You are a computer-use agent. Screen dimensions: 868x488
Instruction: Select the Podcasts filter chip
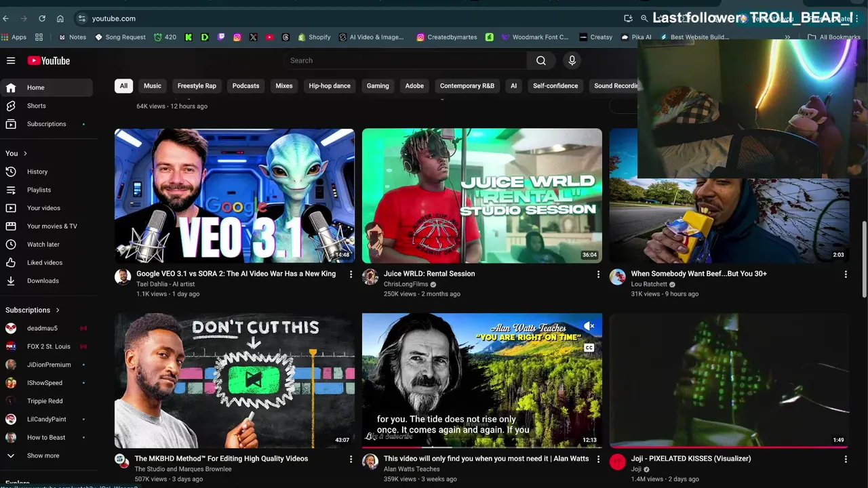[x=245, y=86]
